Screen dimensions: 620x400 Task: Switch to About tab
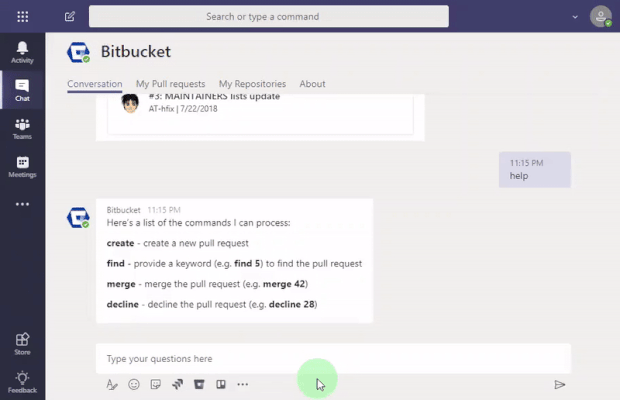[x=312, y=84]
